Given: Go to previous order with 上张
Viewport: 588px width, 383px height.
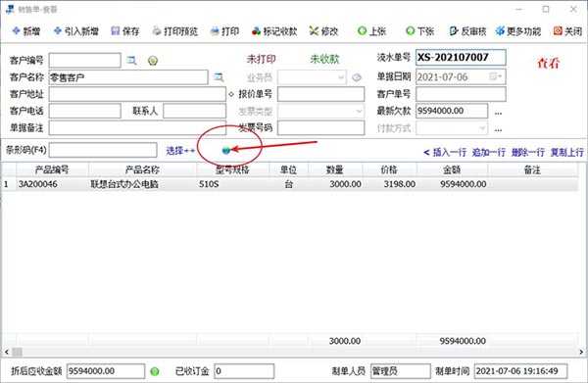Looking at the screenshot, I should (371, 31).
